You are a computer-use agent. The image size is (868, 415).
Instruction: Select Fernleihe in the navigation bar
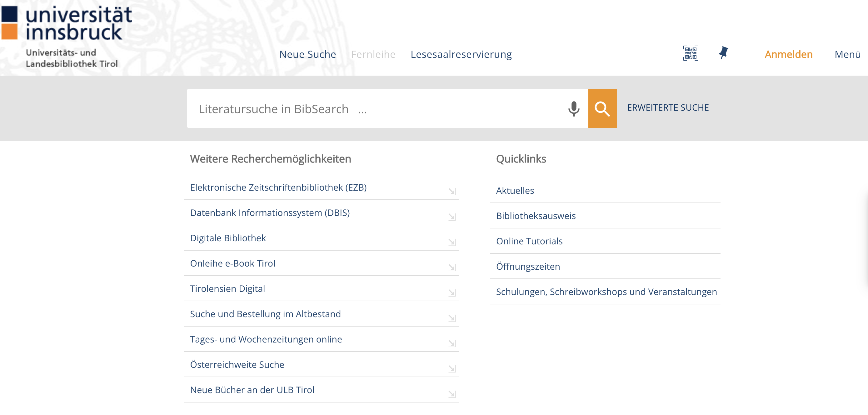(373, 54)
